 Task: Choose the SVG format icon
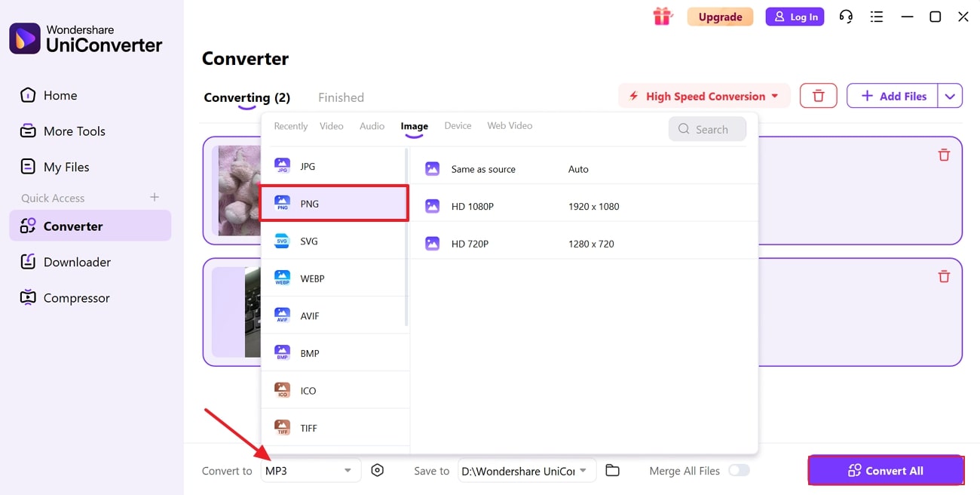point(282,241)
